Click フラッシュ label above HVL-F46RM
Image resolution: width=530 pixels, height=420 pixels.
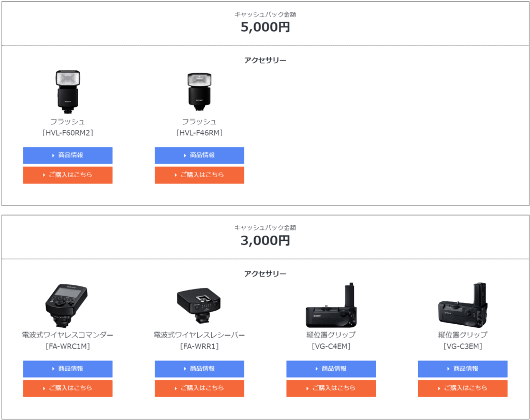click(199, 121)
